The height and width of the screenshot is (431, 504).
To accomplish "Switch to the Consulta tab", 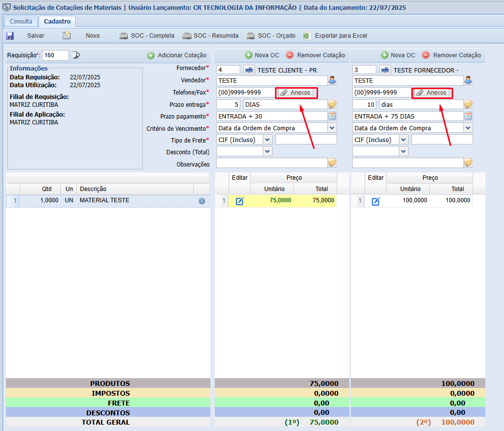I will (21, 22).
